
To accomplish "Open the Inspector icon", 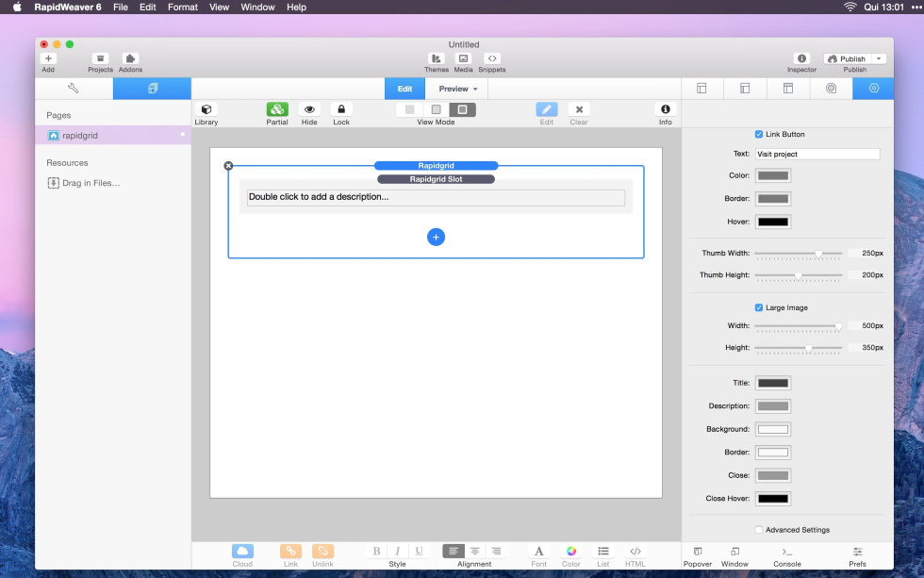I will point(801,58).
